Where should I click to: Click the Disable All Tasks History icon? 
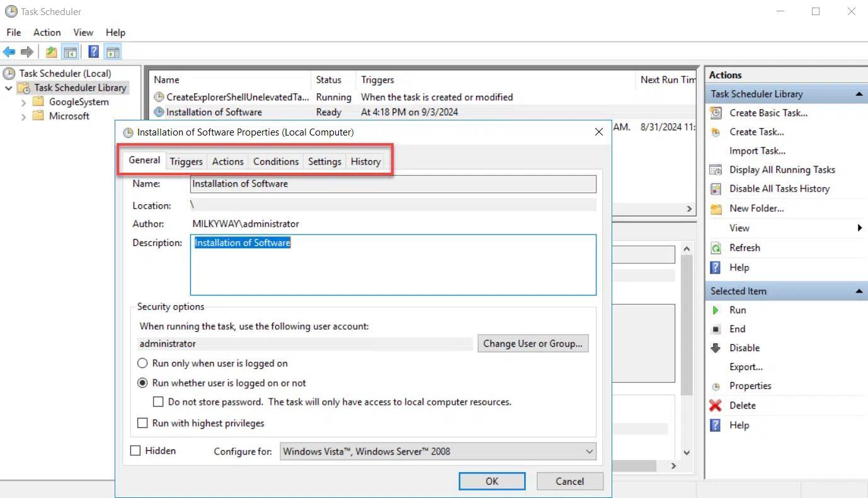[x=779, y=188]
